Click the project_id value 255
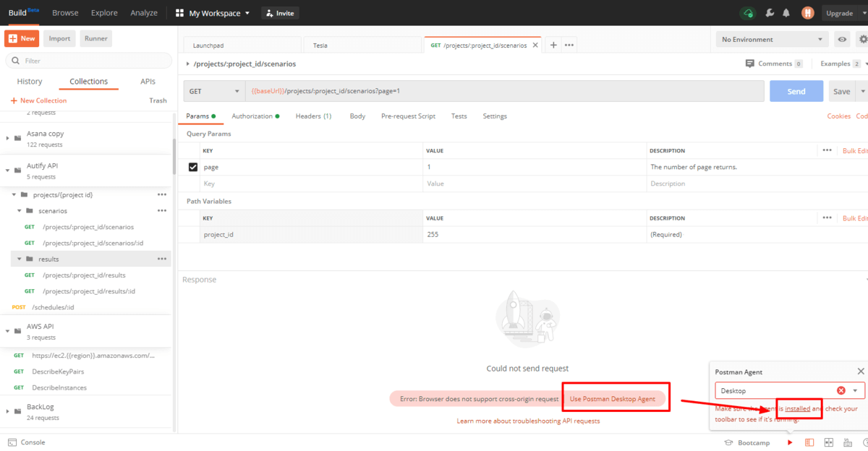 pos(433,234)
